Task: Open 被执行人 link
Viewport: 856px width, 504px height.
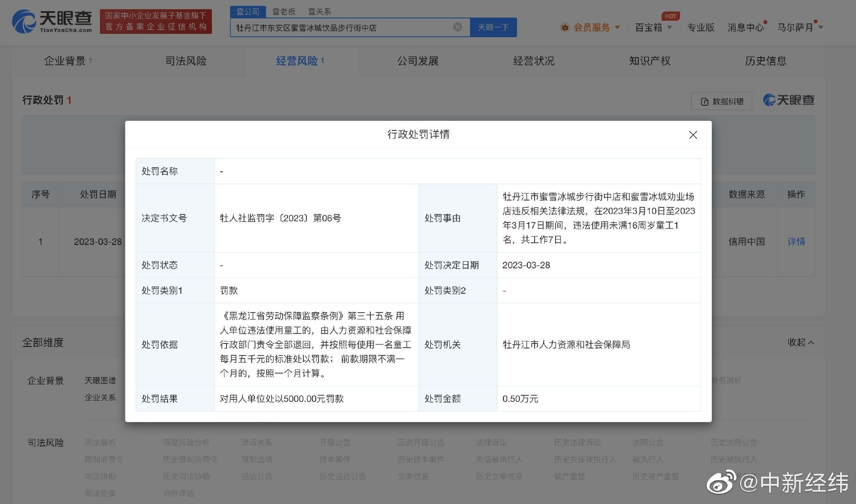Action: pos(648,459)
